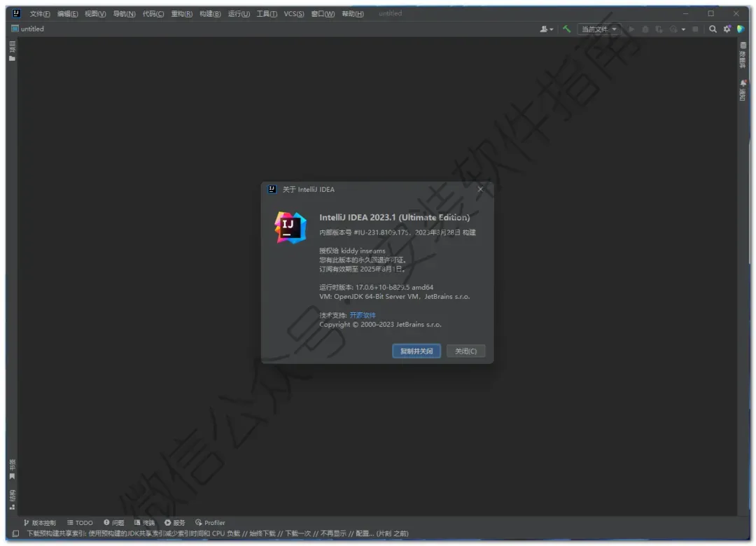756x546 pixels.
Task: Open the 通知 notifications bell panel
Action: point(743,91)
